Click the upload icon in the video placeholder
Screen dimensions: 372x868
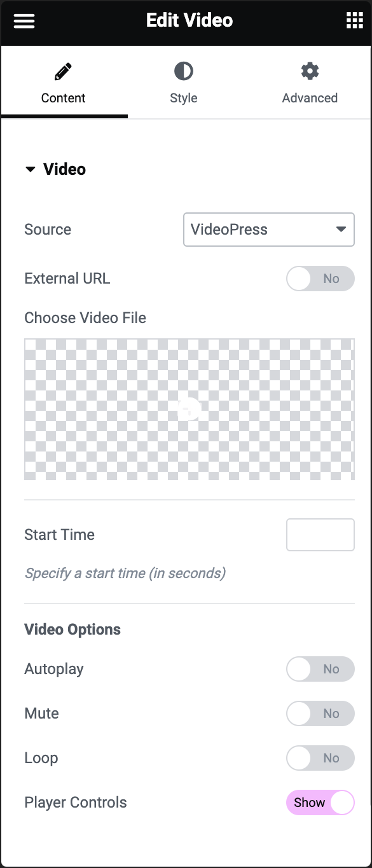tap(189, 409)
